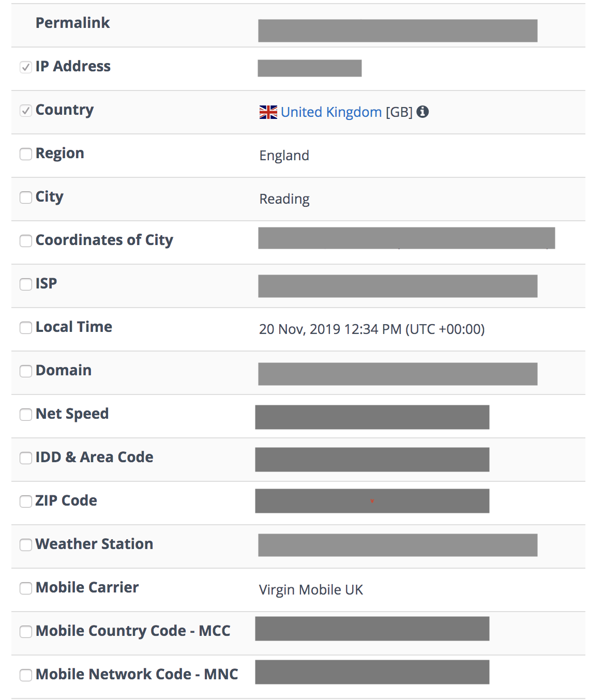The height and width of the screenshot is (700, 604).
Task: Enable the Mobile Network Code - MNC checkbox
Action: (26, 675)
